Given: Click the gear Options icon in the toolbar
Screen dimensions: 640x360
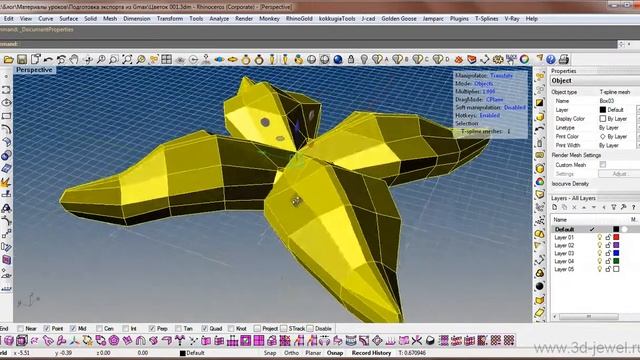Looking at the screenshot, I should tap(498, 60).
